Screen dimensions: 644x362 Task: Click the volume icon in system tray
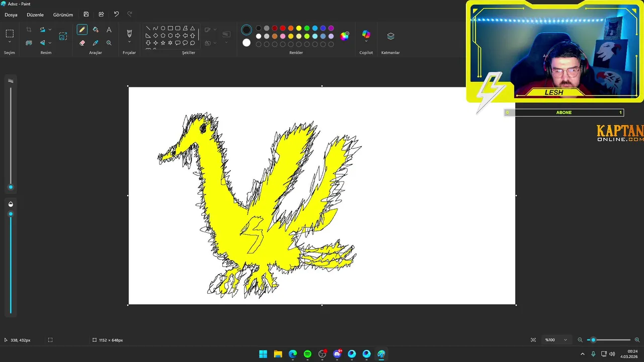coord(612,354)
